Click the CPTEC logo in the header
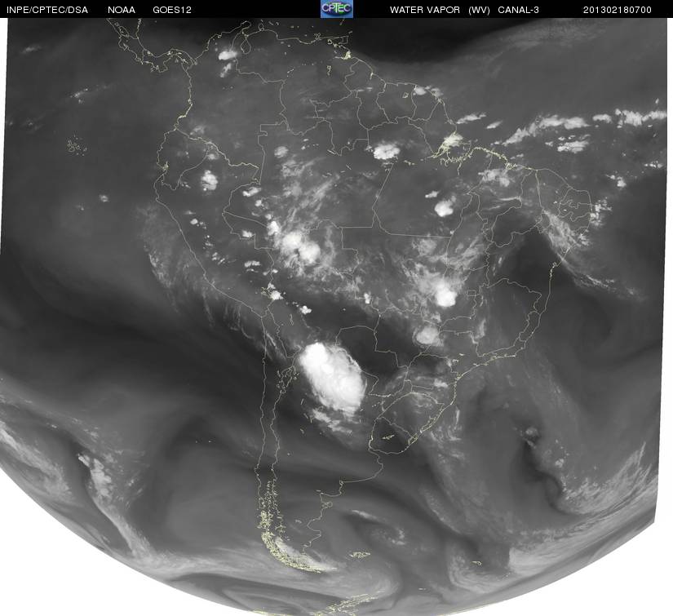This screenshot has width=673, height=616. 337,9
